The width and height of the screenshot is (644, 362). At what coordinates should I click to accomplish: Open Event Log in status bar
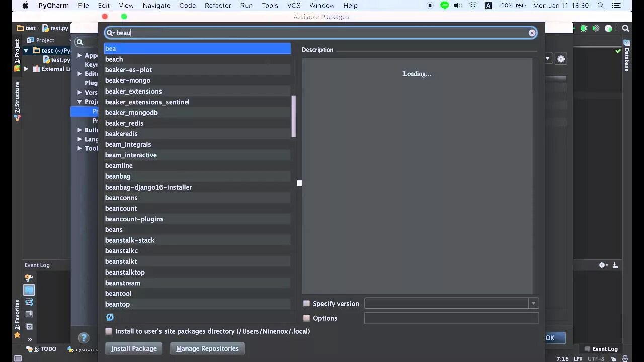tap(601, 349)
